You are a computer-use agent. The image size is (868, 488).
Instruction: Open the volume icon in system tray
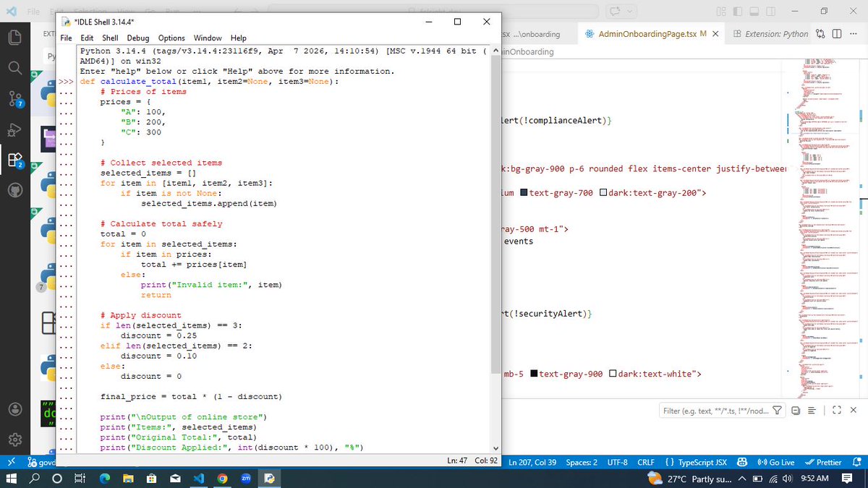(786, 479)
